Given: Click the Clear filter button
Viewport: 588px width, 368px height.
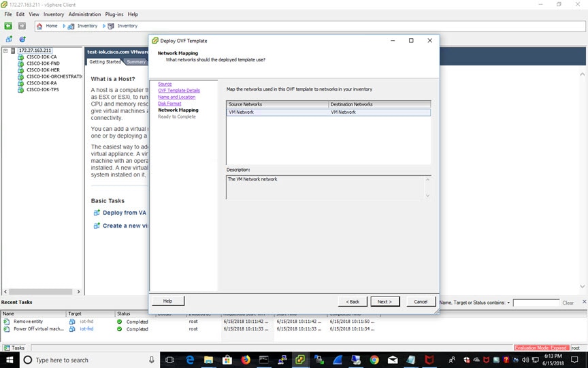Looking at the screenshot, I should [x=568, y=303].
